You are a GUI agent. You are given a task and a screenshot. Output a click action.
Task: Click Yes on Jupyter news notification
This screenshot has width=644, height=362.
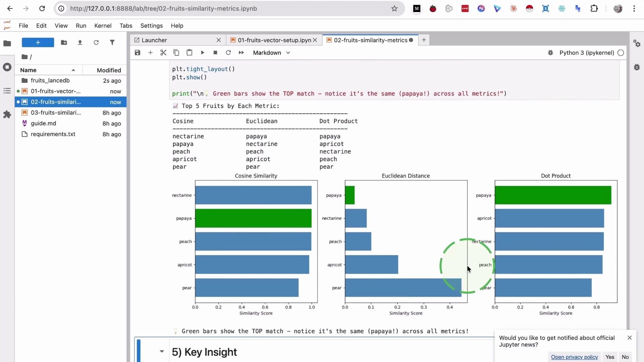pos(610,357)
